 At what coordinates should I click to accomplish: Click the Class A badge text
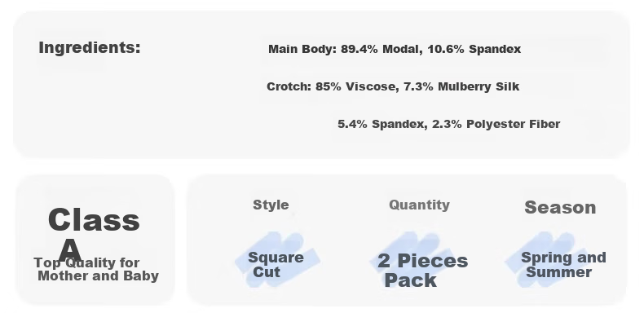point(94,234)
